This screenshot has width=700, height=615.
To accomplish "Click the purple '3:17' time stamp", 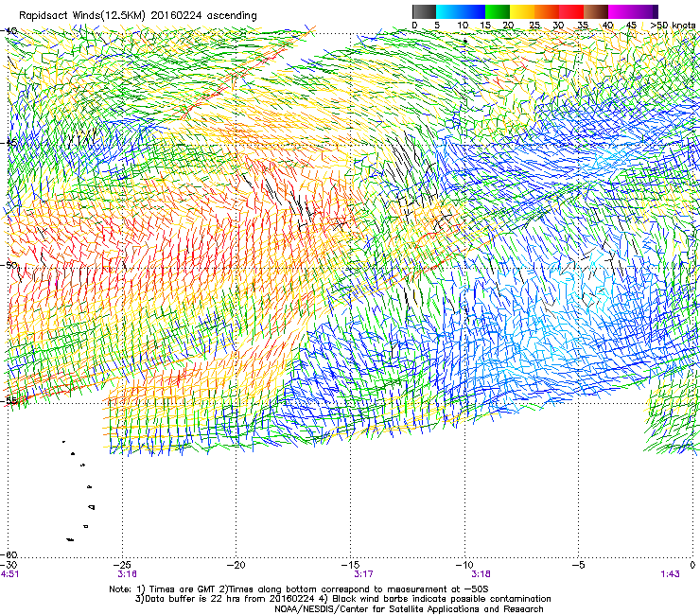I will [x=363, y=574].
